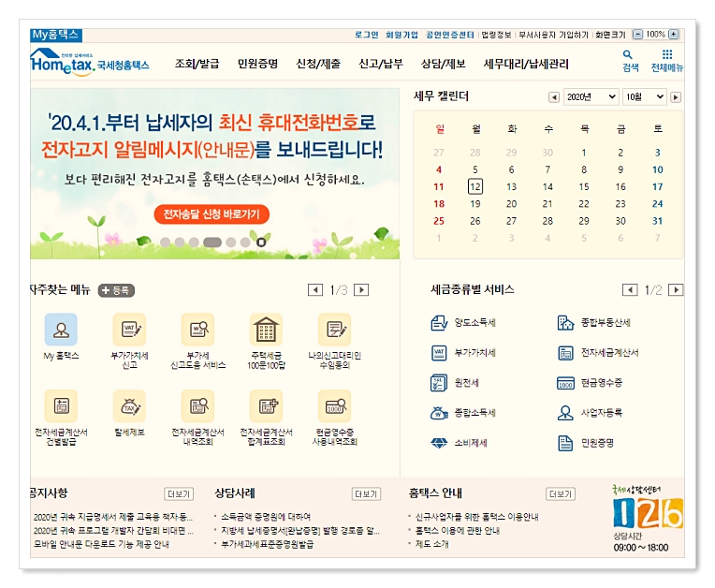Click 전자송달 신청 바로가기 button

coord(212,213)
